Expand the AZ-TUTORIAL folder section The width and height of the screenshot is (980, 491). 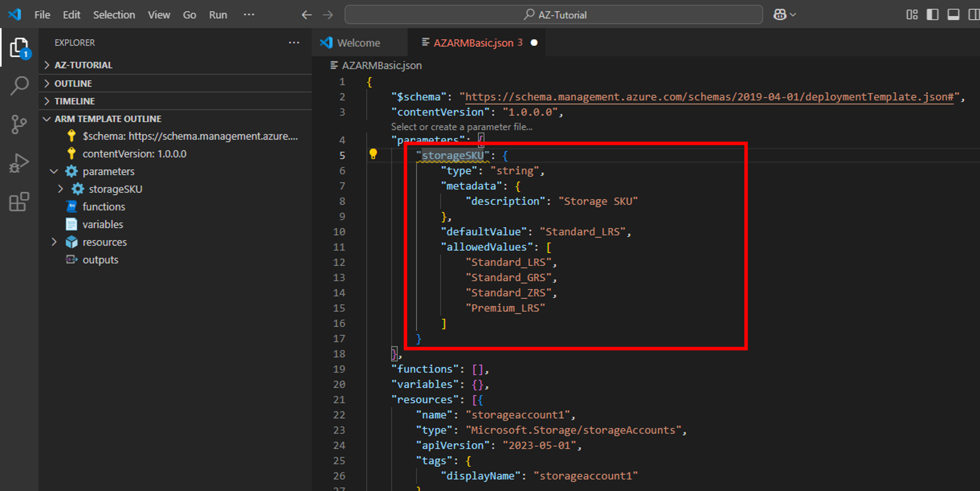pos(83,65)
